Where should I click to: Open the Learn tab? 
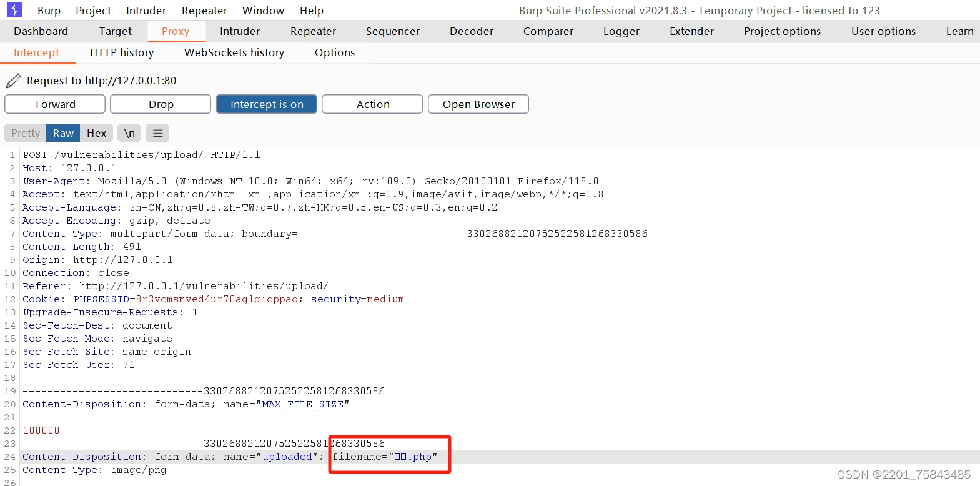(x=959, y=31)
